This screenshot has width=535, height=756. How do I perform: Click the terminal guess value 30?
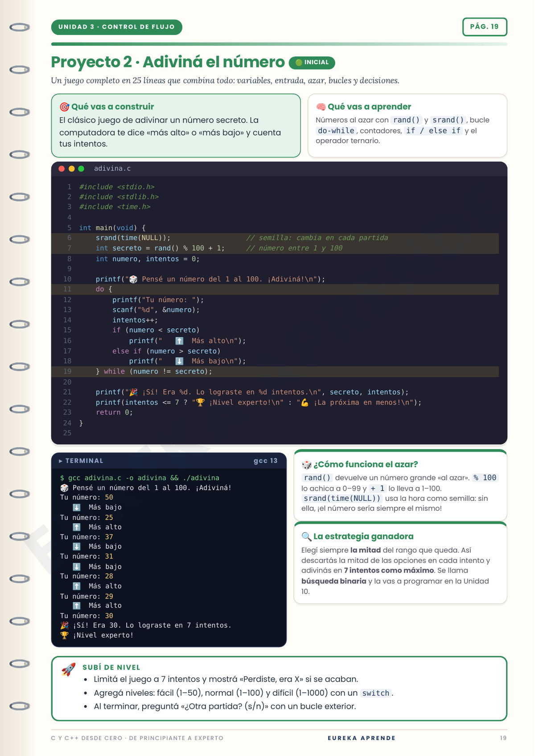109,616
